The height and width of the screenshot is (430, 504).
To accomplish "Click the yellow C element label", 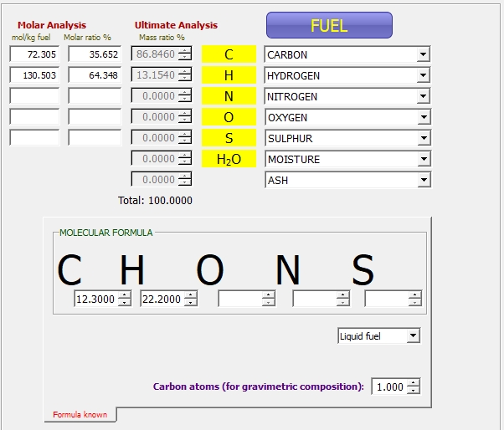I will pyautogui.click(x=229, y=55).
